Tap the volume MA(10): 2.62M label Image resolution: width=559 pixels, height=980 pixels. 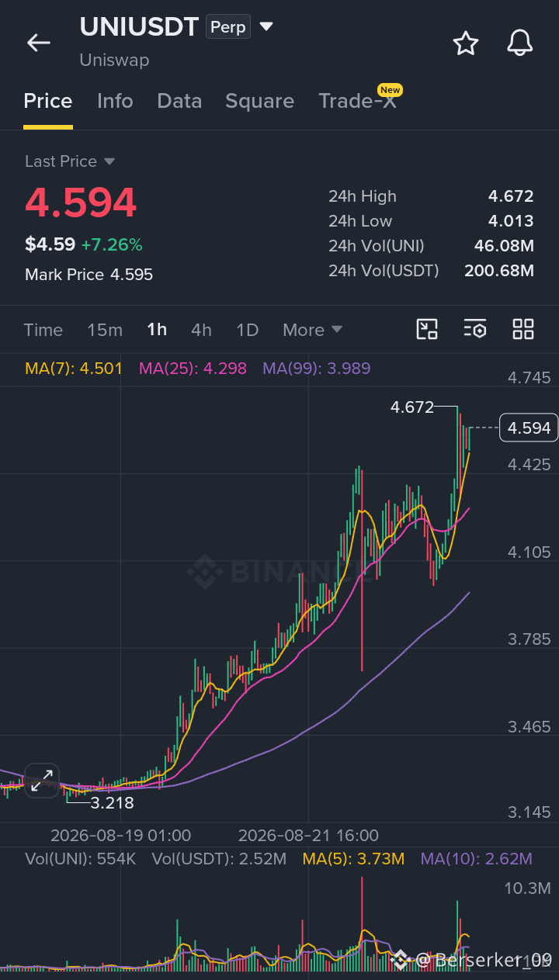[477, 859]
